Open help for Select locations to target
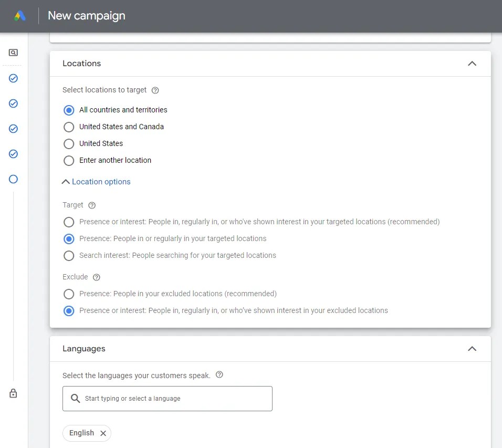502x448 pixels. tap(155, 90)
